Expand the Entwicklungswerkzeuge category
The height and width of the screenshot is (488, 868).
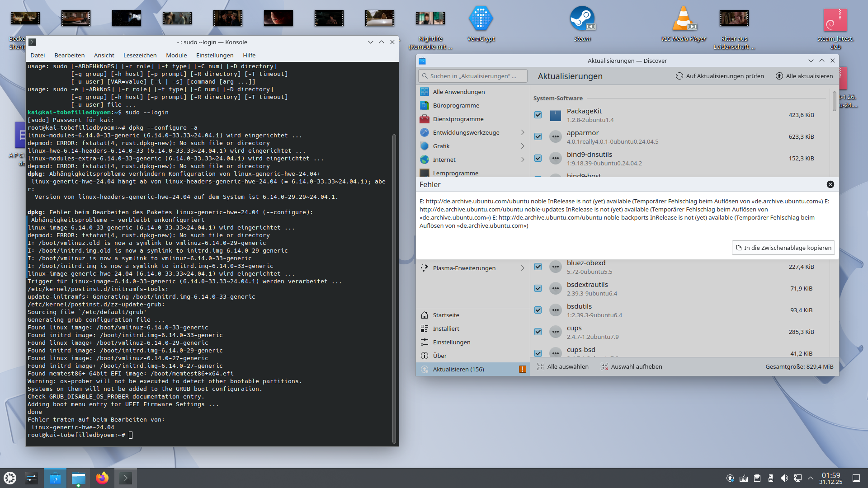(x=522, y=132)
